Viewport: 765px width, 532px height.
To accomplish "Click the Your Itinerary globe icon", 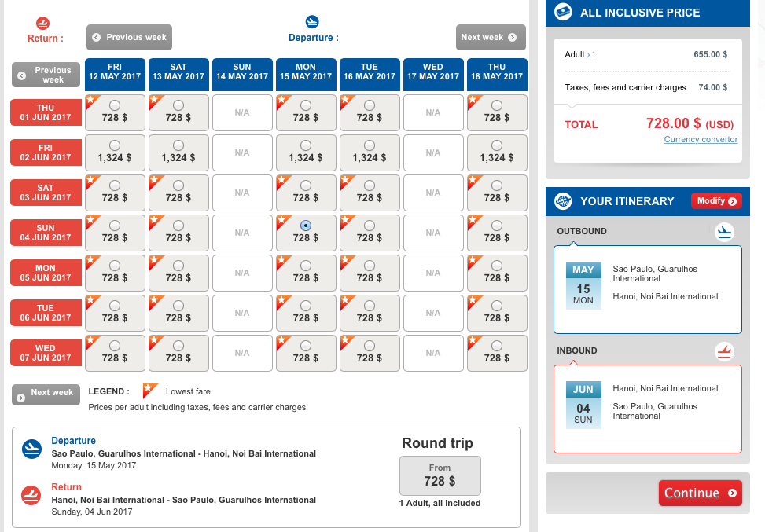I will (563, 201).
